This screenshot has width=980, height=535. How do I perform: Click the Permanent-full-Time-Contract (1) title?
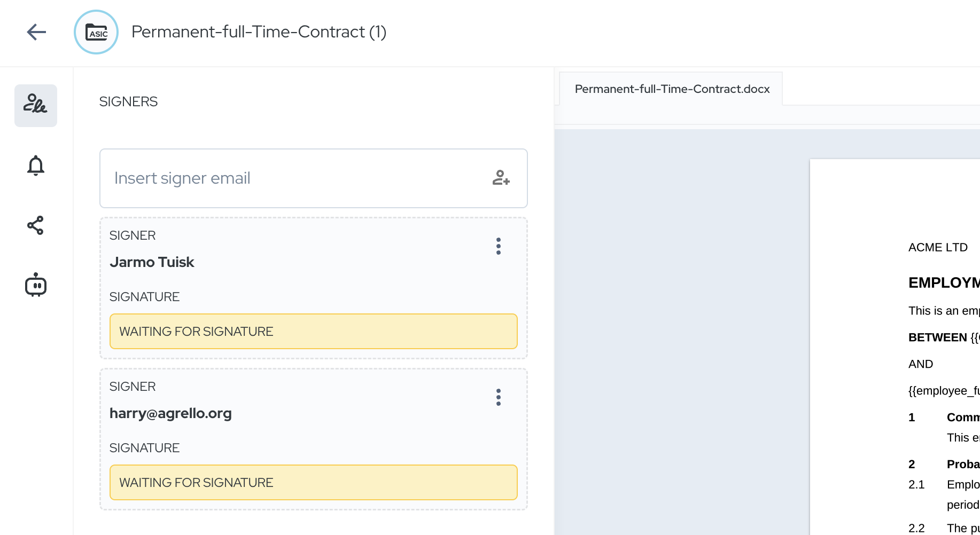coord(259,32)
